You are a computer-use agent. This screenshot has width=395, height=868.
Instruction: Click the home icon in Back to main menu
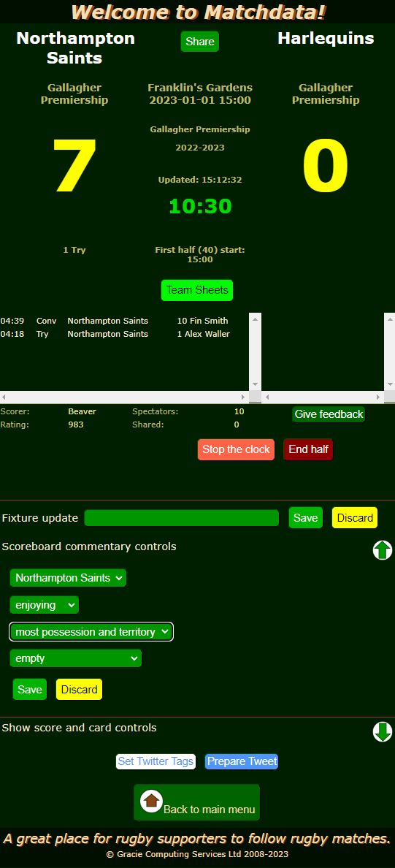151,801
